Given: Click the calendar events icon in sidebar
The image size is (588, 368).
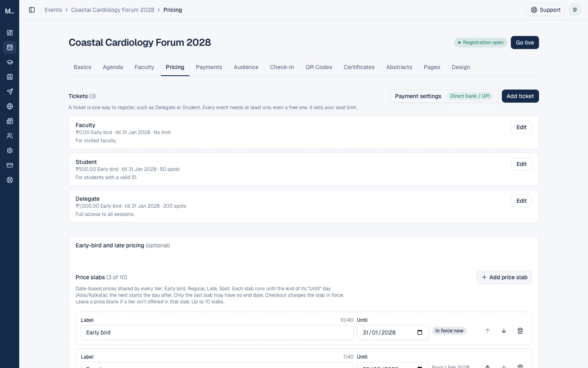Looking at the screenshot, I should (10, 47).
